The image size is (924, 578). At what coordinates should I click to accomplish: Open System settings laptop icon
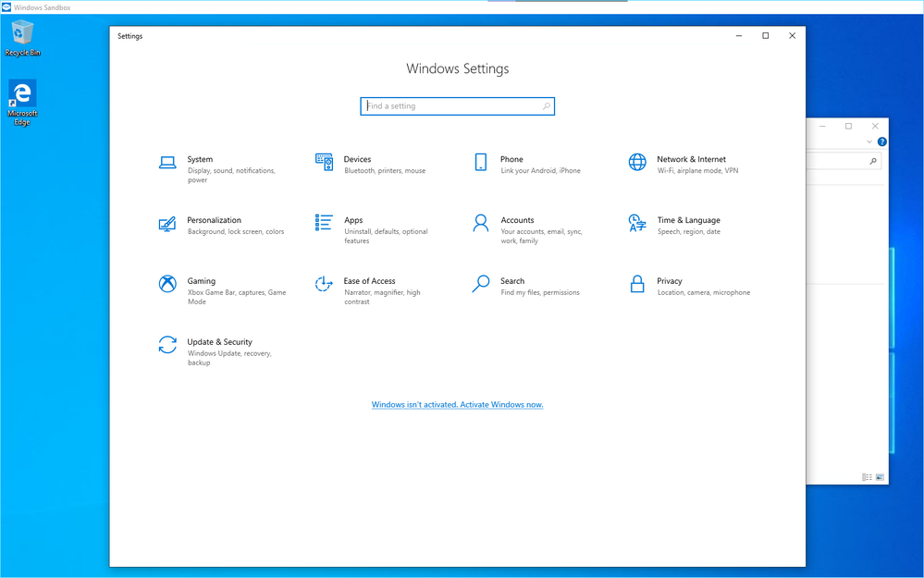point(167,163)
